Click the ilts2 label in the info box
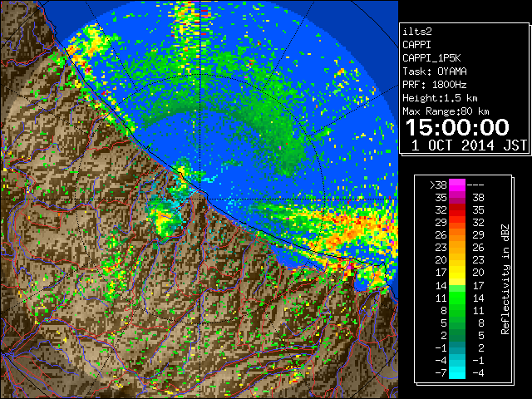Screen dimensions: 532x399 (x=417, y=32)
